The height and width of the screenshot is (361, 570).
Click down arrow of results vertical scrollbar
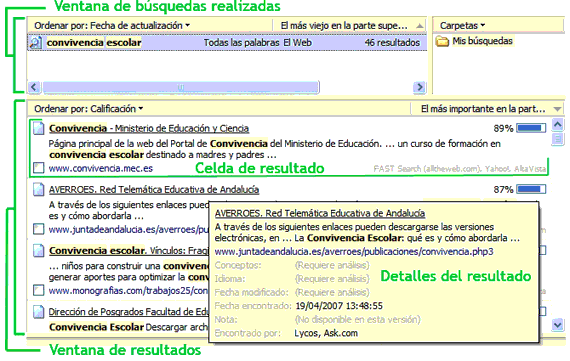pos(558,324)
